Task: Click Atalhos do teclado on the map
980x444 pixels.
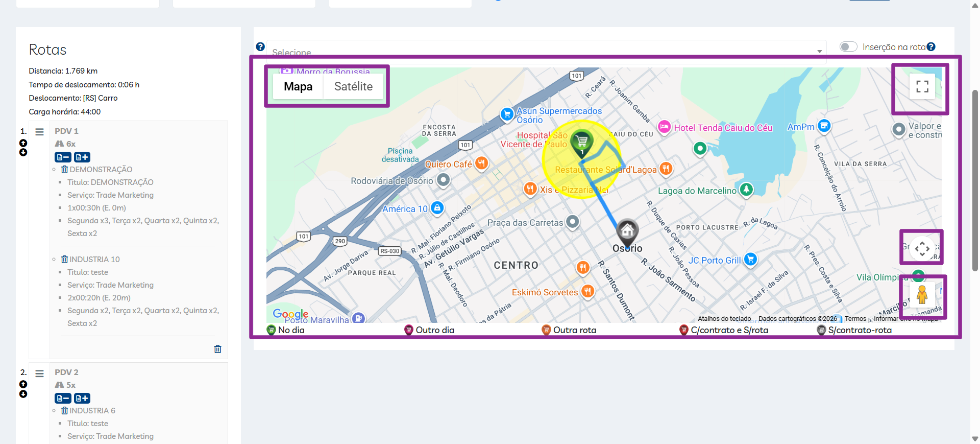Action: click(x=724, y=319)
